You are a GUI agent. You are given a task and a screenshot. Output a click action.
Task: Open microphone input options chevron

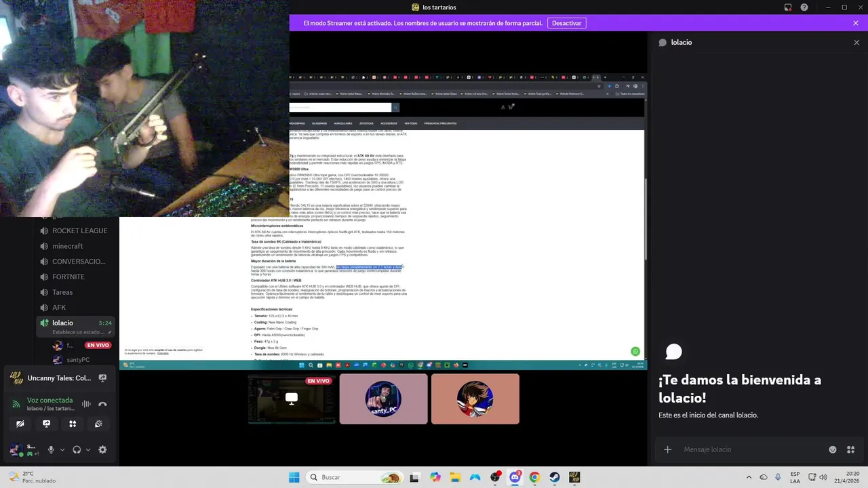coord(62,449)
